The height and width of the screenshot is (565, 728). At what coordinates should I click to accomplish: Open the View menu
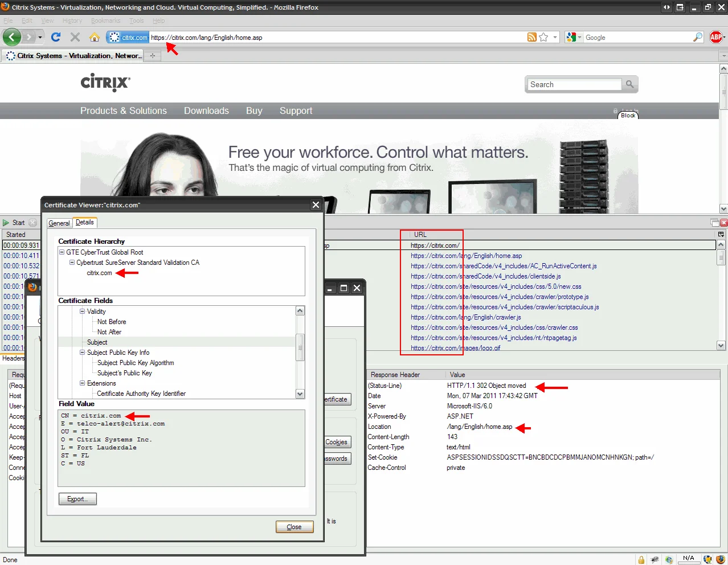47,21
